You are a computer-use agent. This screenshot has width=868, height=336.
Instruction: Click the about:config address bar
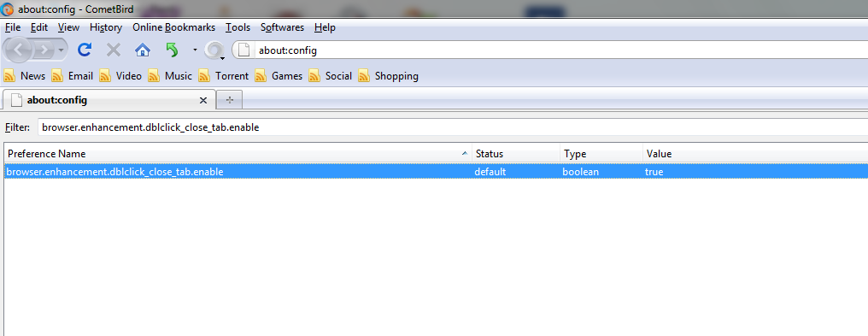pos(549,50)
